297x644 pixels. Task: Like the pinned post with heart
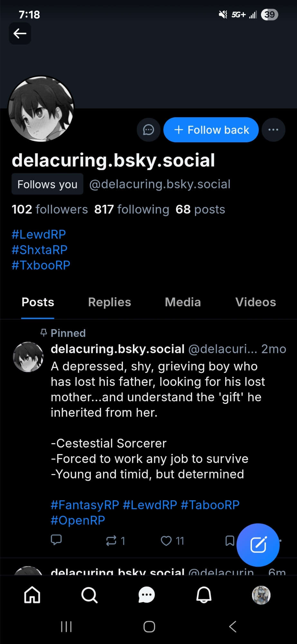point(166,541)
